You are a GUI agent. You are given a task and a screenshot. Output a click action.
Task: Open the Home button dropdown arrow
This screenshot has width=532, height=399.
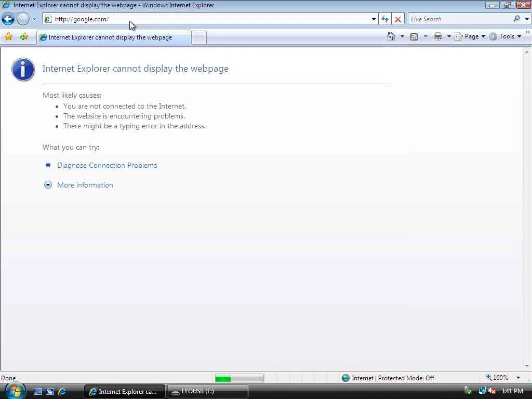pos(402,36)
